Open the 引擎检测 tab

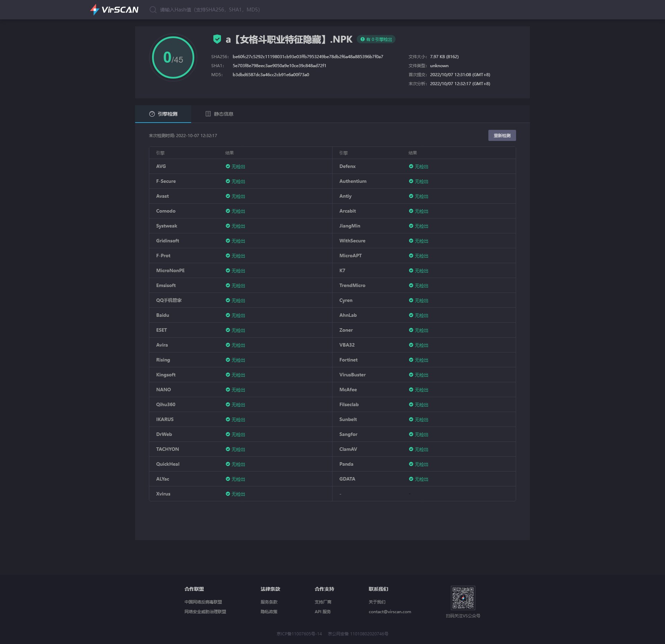tap(163, 114)
